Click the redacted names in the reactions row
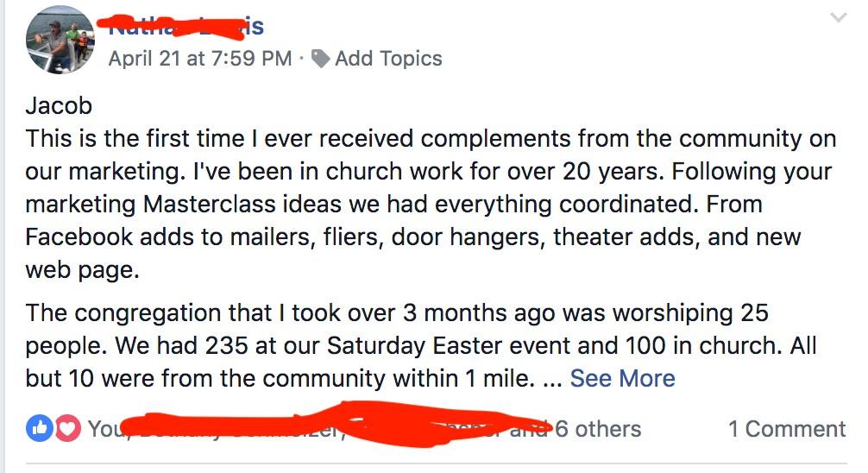This screenshot has height=473, width=868. [x=328, y=426]
